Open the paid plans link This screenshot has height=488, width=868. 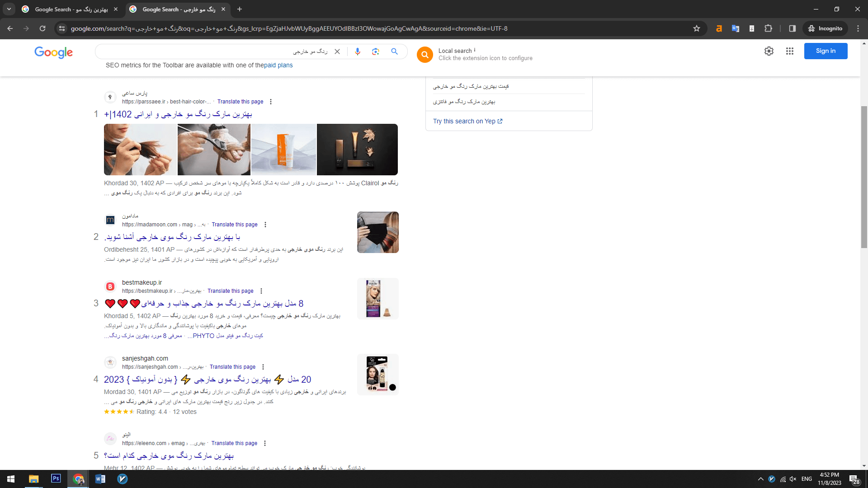click(x=278, y=65)
